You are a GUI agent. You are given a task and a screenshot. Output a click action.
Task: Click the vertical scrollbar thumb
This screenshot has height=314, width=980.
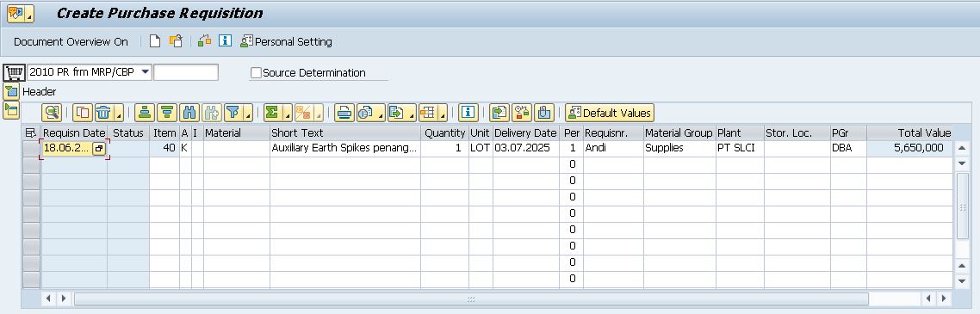(963, 206)
